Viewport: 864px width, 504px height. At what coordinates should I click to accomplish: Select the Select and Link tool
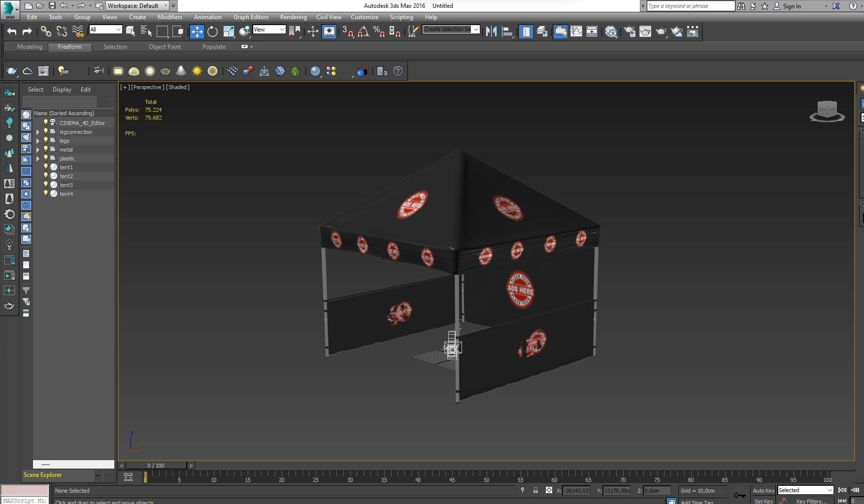pos(46,31)
